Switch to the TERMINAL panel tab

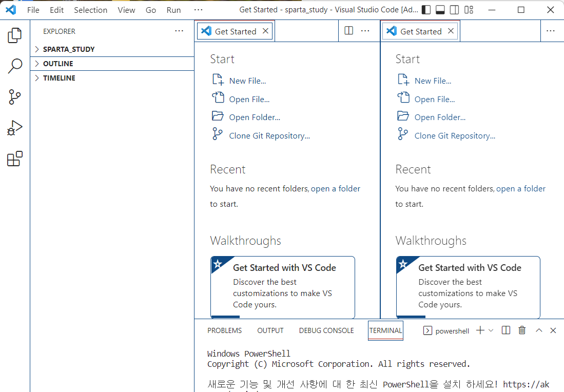tap(385, 330)
